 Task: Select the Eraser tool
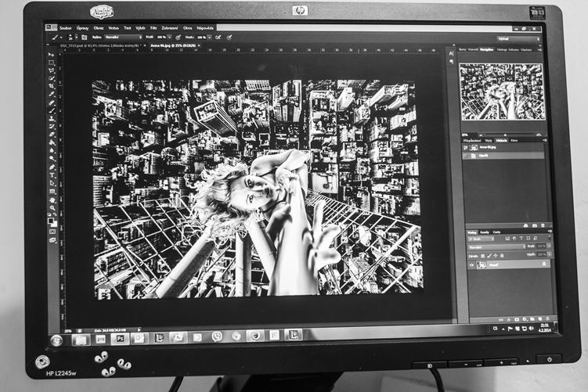click(52, 134)
